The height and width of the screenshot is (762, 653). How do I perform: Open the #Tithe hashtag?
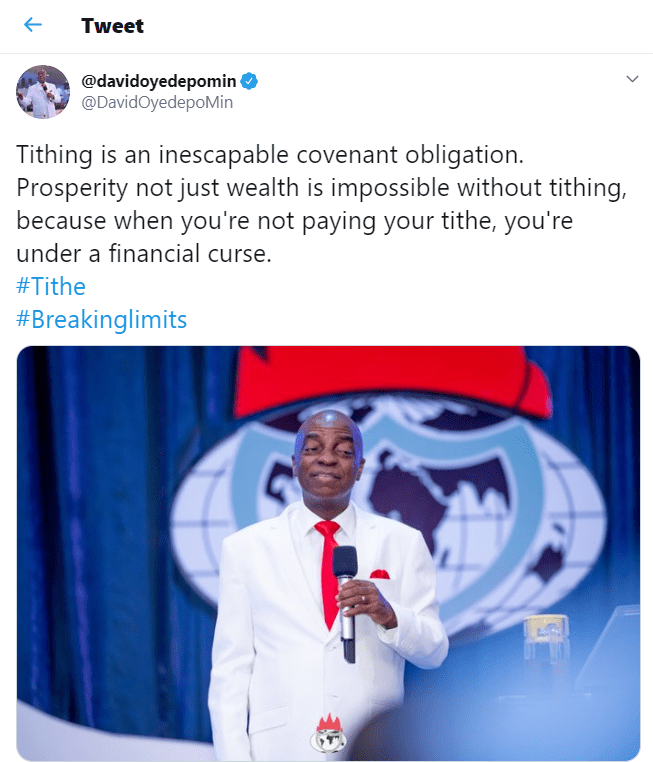point(51,286)
